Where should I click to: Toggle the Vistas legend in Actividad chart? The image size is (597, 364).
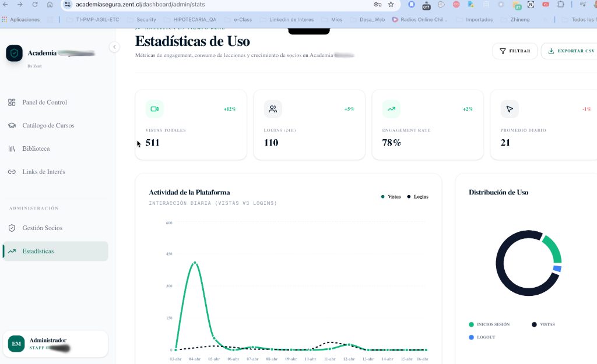click(389, 197)
